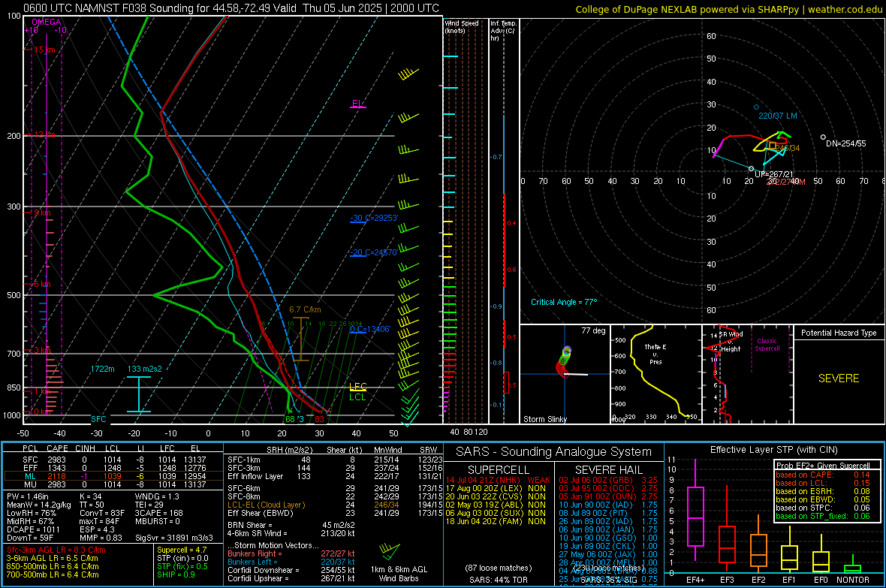This screenshot has width=886, height=588.
Task: Click the 'SARS: 44% TOR' summary text
Action: [x=499, y=580]
